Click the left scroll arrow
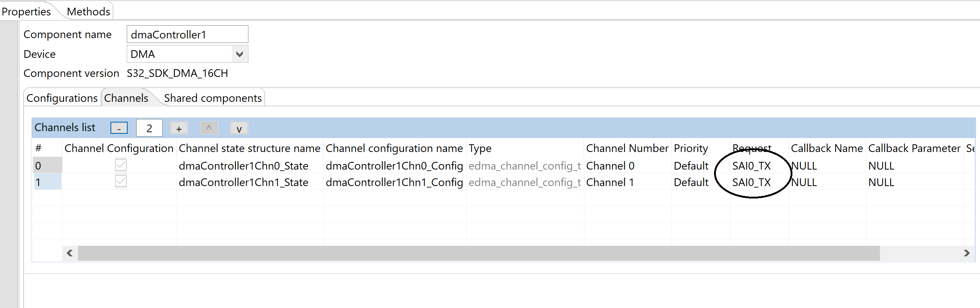980x308 pixels. tap(70, 253)
